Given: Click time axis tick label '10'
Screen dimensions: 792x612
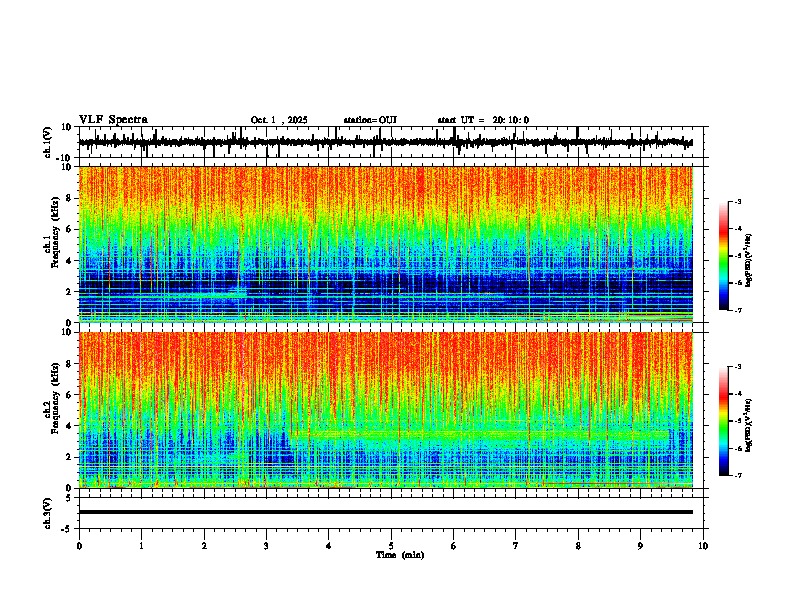Looking at the screenshot, I should (x=703, y=546).
